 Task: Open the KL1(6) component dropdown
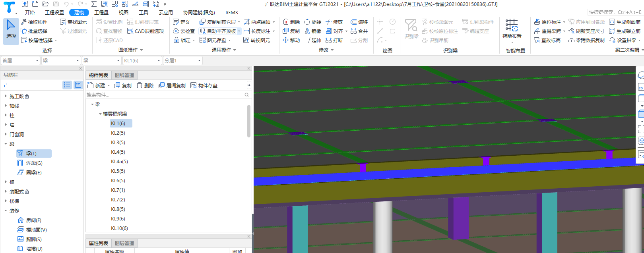coord(142,60)
